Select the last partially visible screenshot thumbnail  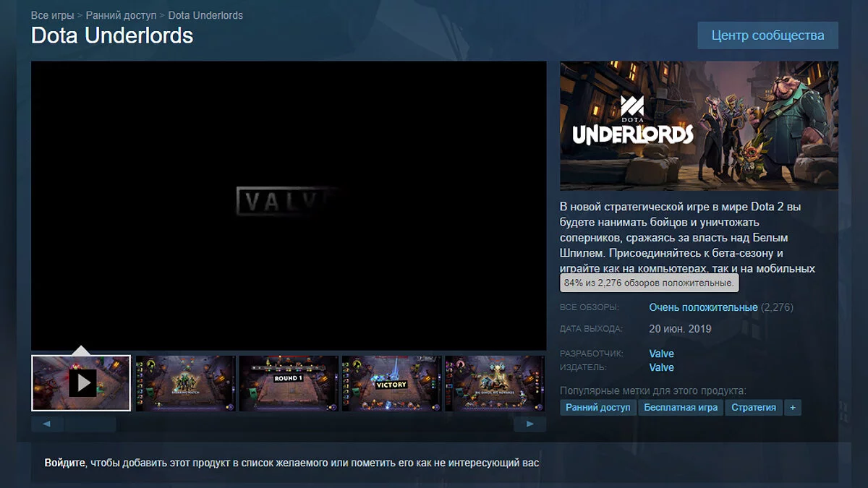click(x=495, y=383)
